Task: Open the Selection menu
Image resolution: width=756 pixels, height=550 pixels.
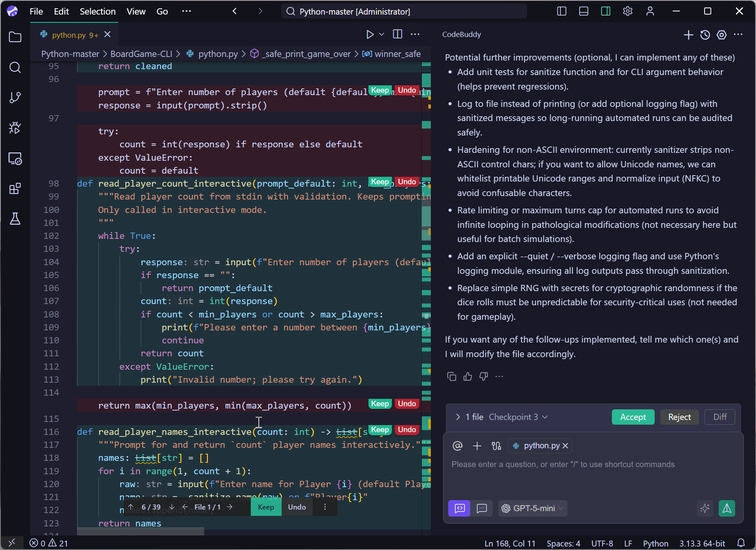Action: pyautogui.click(x=97, y=11)
